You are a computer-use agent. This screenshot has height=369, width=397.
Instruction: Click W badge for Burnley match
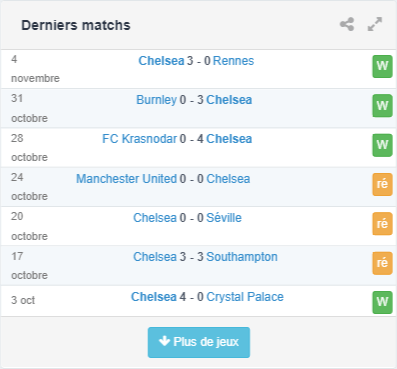point(382,106)
